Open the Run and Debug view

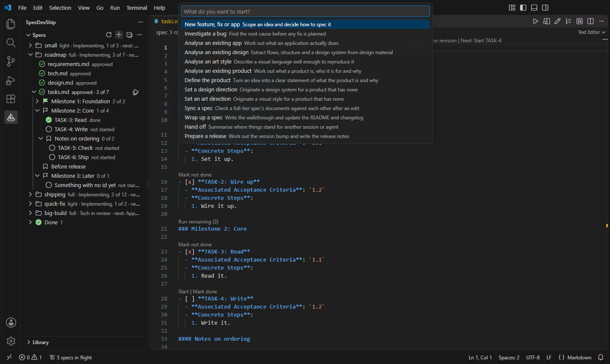(11, 80)
